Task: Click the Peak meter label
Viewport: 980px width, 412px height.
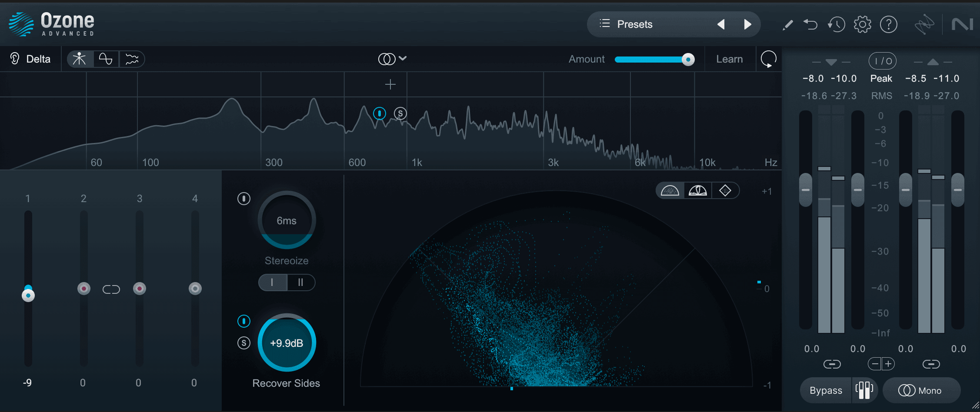Action: [881, 79]
